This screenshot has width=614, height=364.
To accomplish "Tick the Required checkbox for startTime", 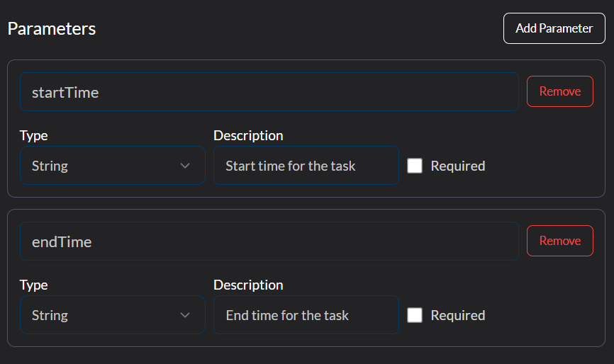I will 415,166.
